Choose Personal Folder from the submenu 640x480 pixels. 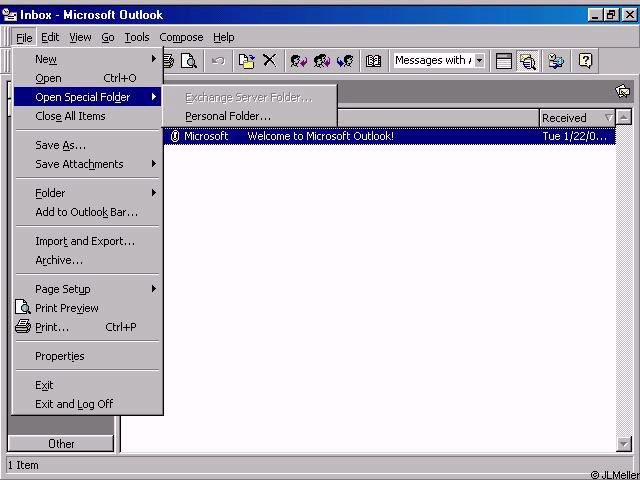point(250,116)
